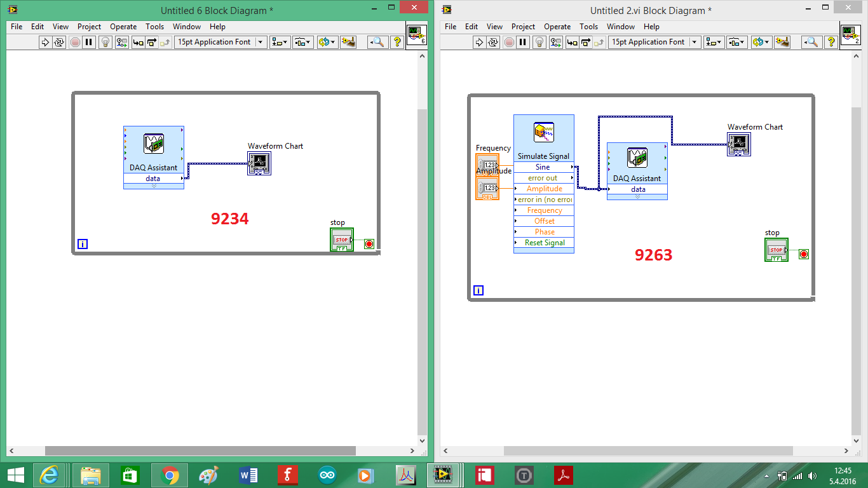This screenshot has width=868, height=488.
Task: Click Step Over in Untitled 6 toolbar
Action: (x=152, y=42)
